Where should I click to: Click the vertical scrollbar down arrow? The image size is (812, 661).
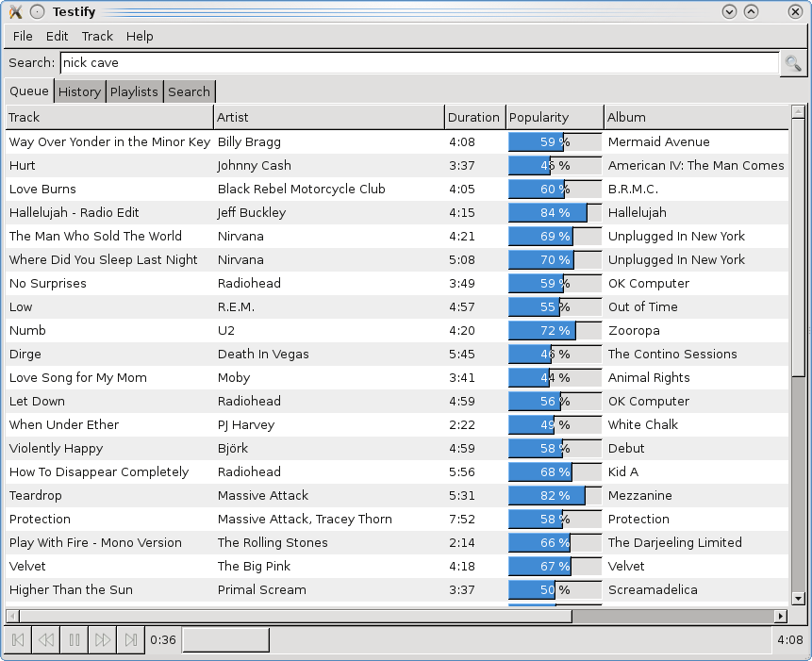click(x=798, y=598)
